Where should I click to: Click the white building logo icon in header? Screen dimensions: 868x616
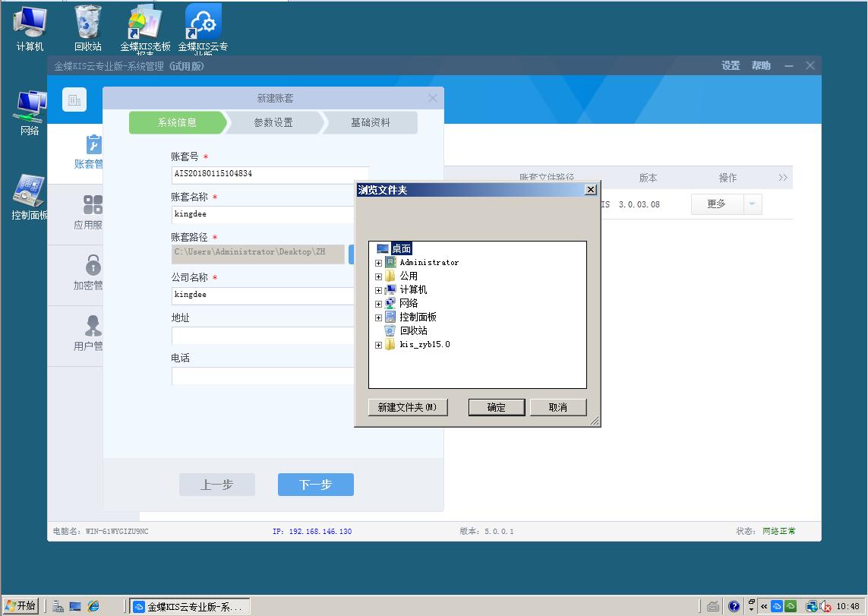pos(74,100)
